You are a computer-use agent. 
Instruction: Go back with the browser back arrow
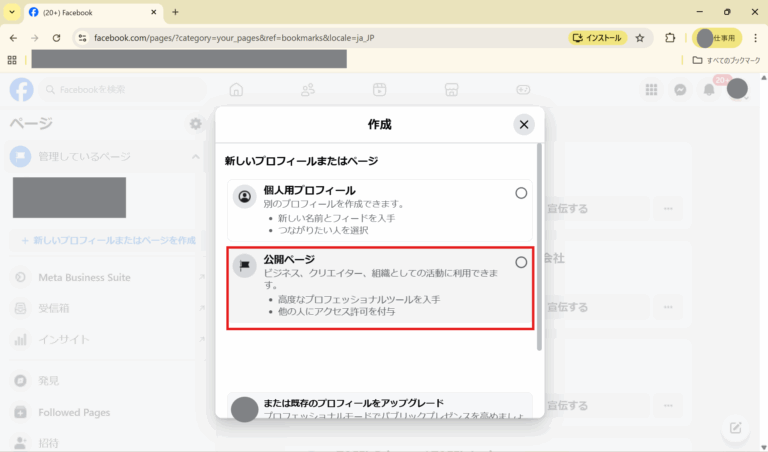pyautogui.click(x=13, y=38)
